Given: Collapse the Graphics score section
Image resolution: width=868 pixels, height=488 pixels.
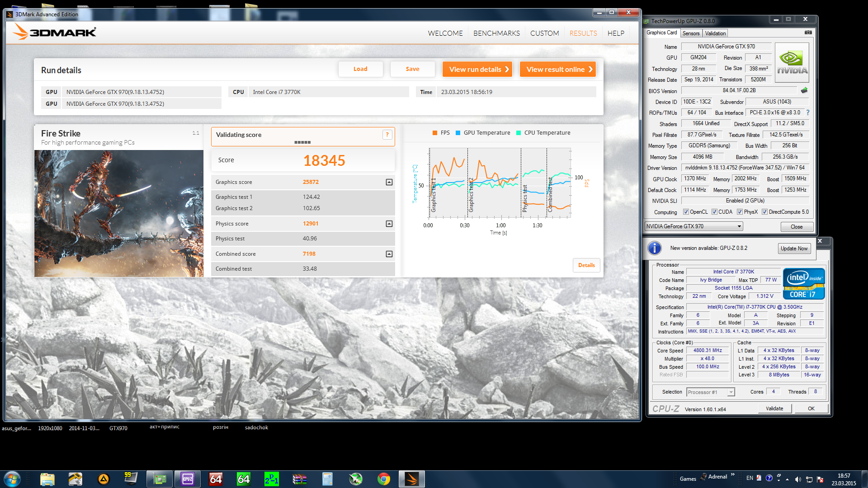Looking at the screenshot, I should point(389,182).
